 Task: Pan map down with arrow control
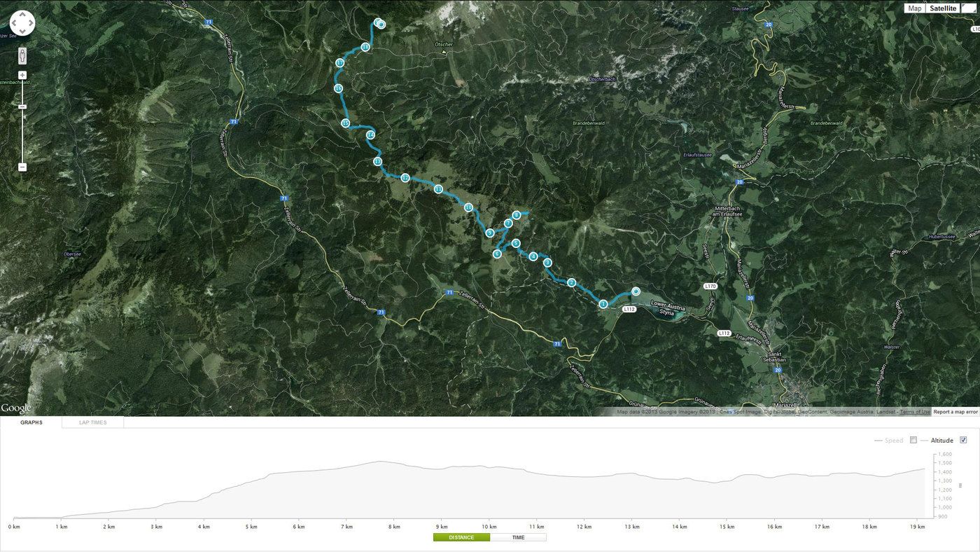22,32
